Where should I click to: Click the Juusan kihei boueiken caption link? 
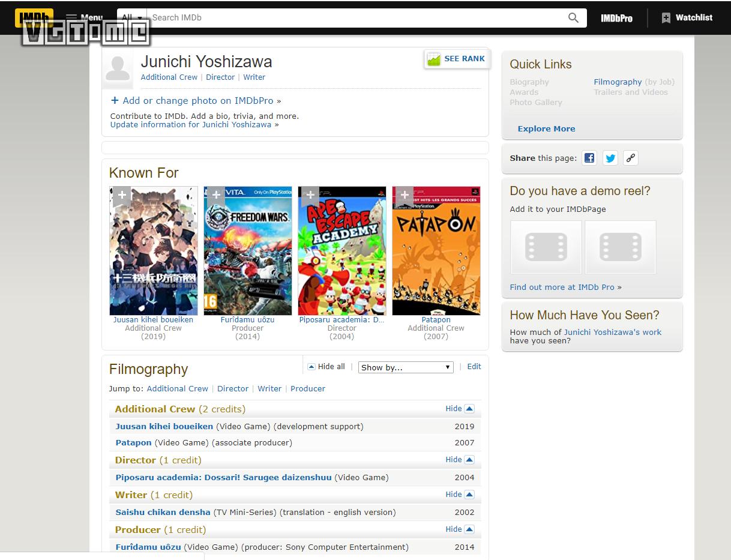coord(153,320)
